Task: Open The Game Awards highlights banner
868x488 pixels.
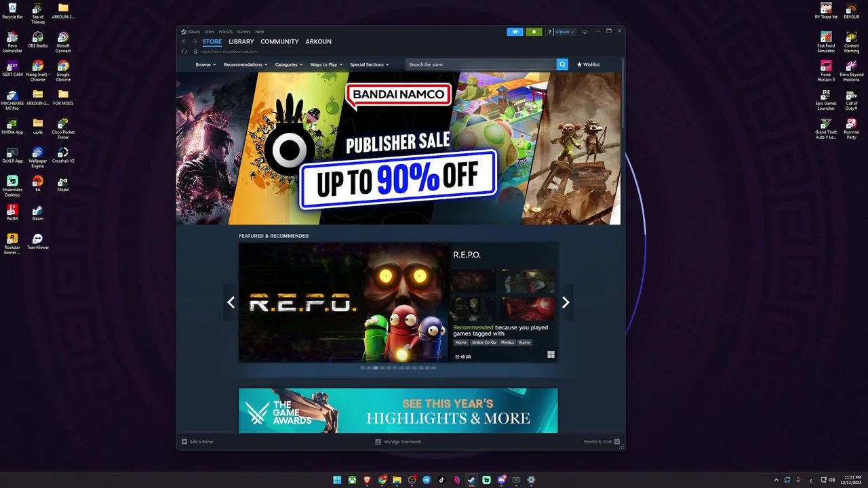Action: (398, 411)
